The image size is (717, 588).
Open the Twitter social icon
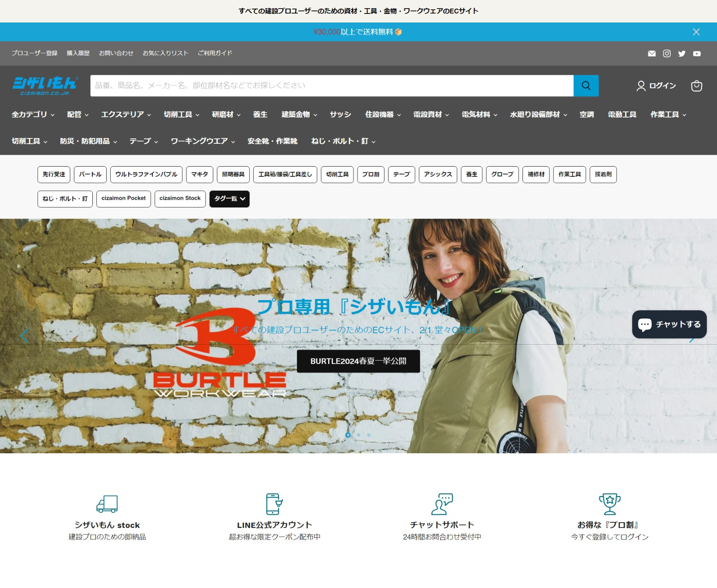(x=682, y=53)
